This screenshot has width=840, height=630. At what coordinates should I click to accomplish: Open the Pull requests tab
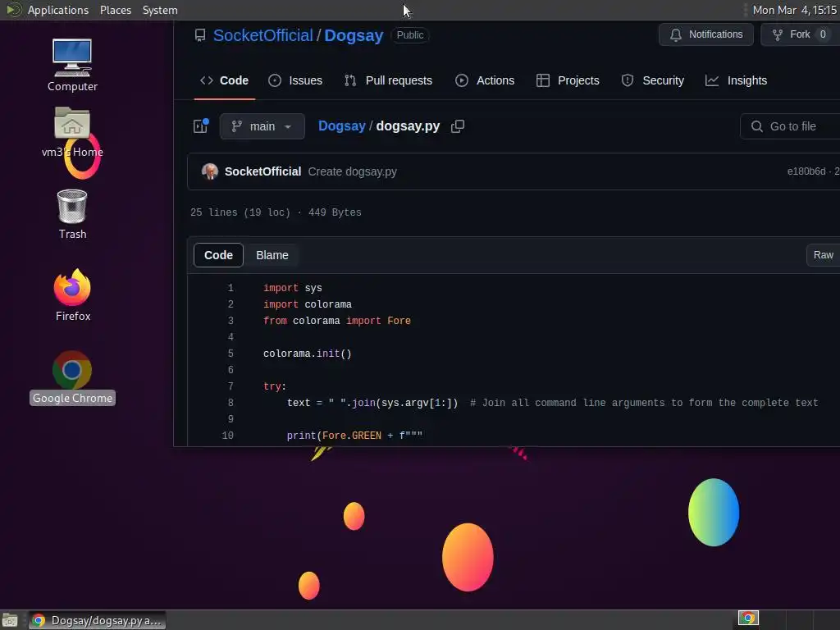388,80
